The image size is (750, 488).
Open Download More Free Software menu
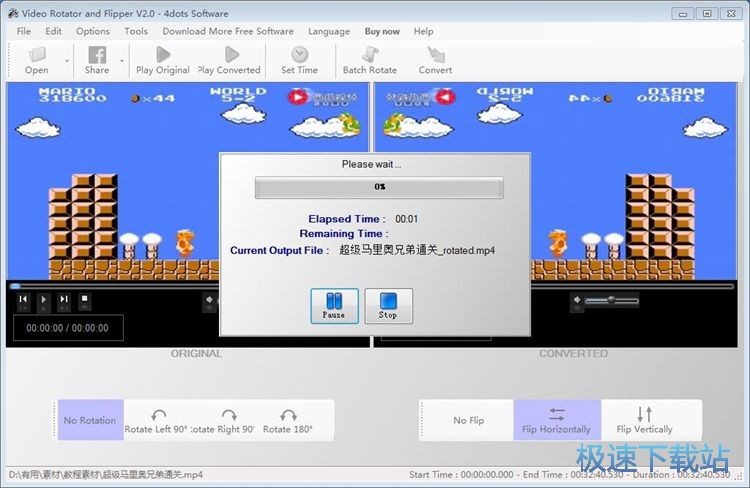click(228, 31)
